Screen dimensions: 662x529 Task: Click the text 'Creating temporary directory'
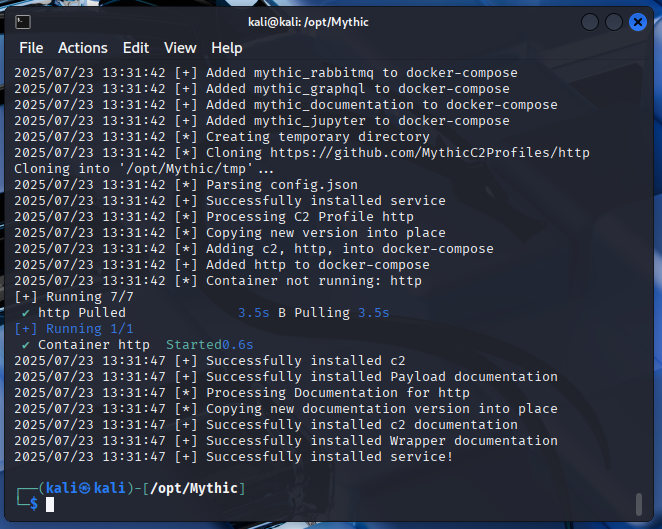point(317,137)
